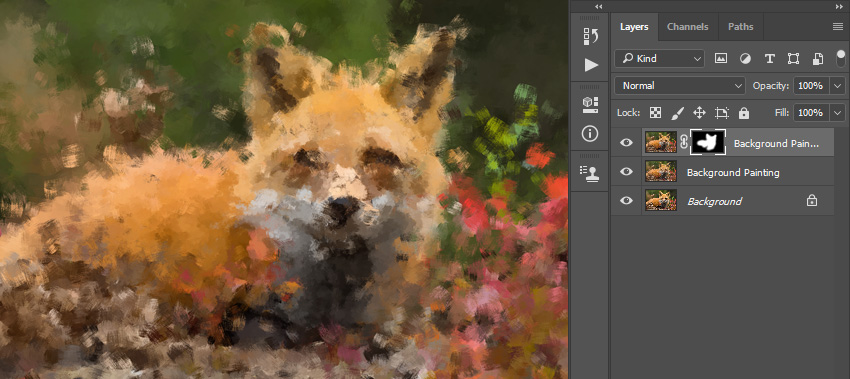
Task: Open the 3D panel icon
Action: (591, 105)
